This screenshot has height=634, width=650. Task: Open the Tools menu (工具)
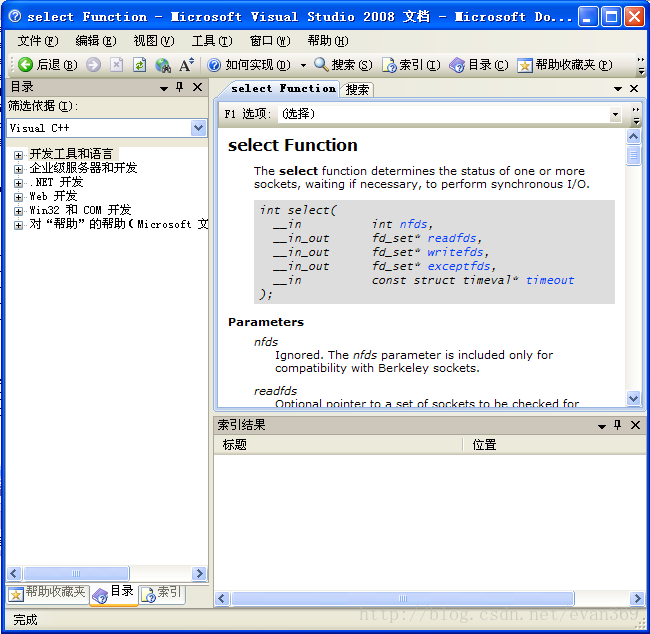click(x=212, y=41)
